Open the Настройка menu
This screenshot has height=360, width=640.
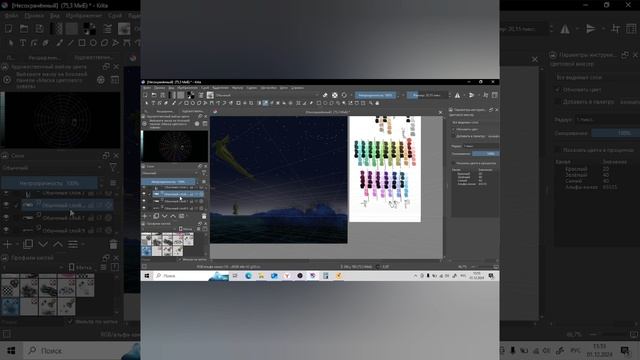(269, 88)
